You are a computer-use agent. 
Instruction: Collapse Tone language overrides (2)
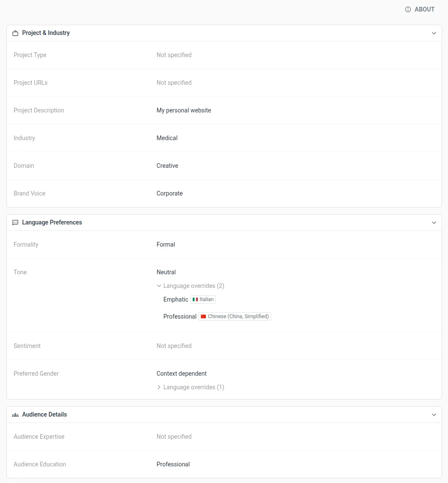[190, 286]
